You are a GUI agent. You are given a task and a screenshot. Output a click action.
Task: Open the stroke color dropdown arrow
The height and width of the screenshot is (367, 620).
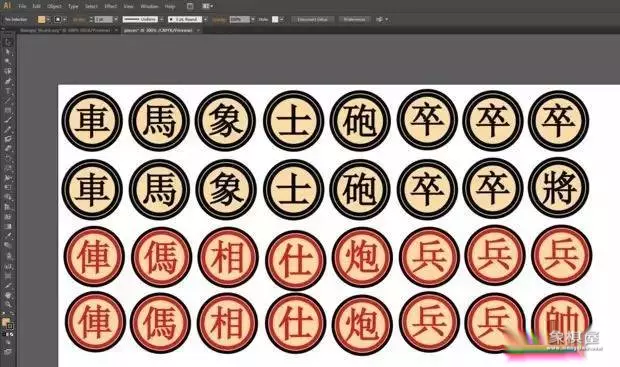(64, 19)
